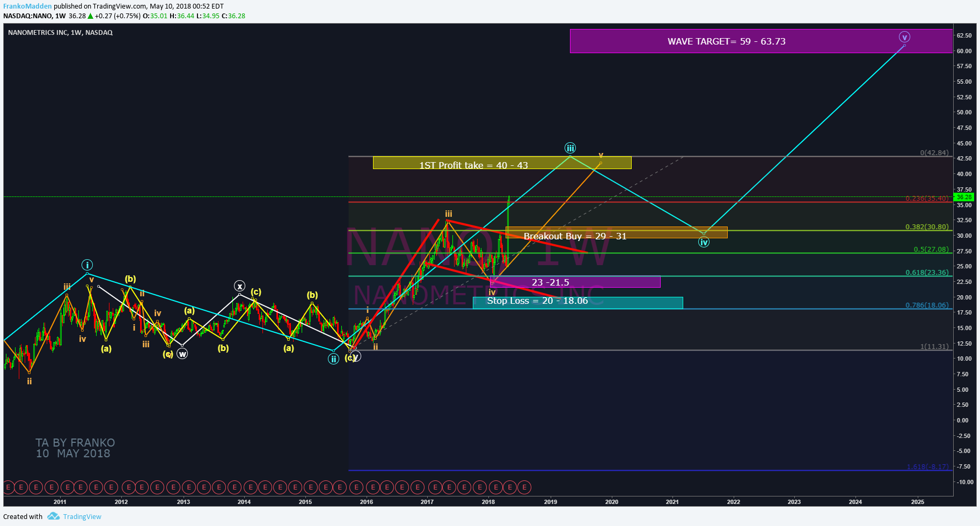Open the FrankoMadden author profile link
This screenshot has height=526, width=980.
coord(27,6)
